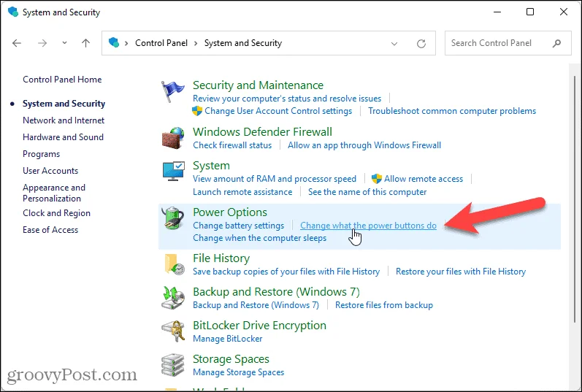Screen dimensions: 582x392
Task: Go forward with the right arrow button
Action: 42,43
